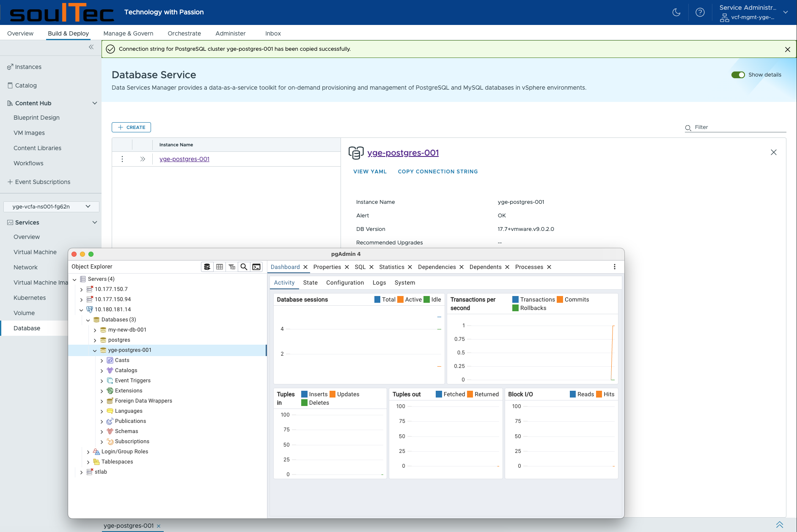Dismiss the green connection string success banner
The width and height of the screenshot is (797, 532).
click(787, 49)
